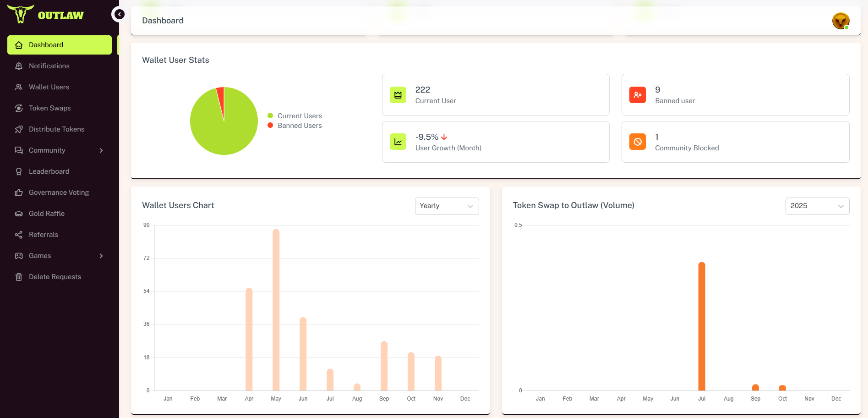Click the Banned user icon
Viewport: 868px width, 418px height.
[x=637, y=95]
